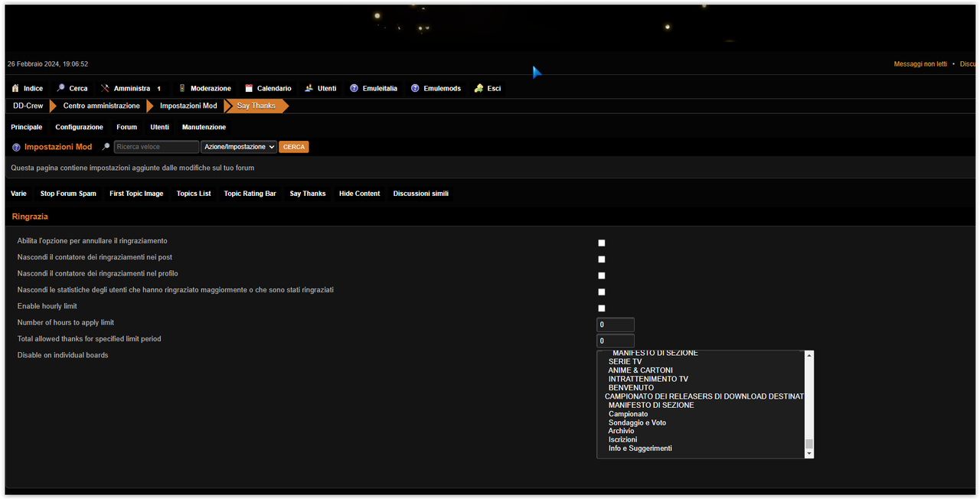Click the people icon beside Utenti in top menu
Image resolution: width=980 pixels, height=499 pixels.
(x=309, y=88)
